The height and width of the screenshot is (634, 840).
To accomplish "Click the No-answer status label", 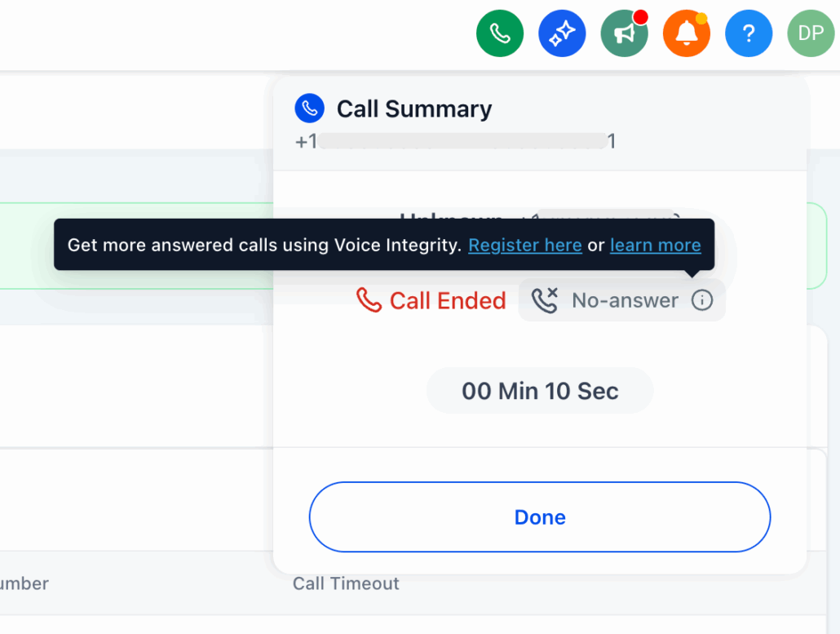I will point(625,300).
